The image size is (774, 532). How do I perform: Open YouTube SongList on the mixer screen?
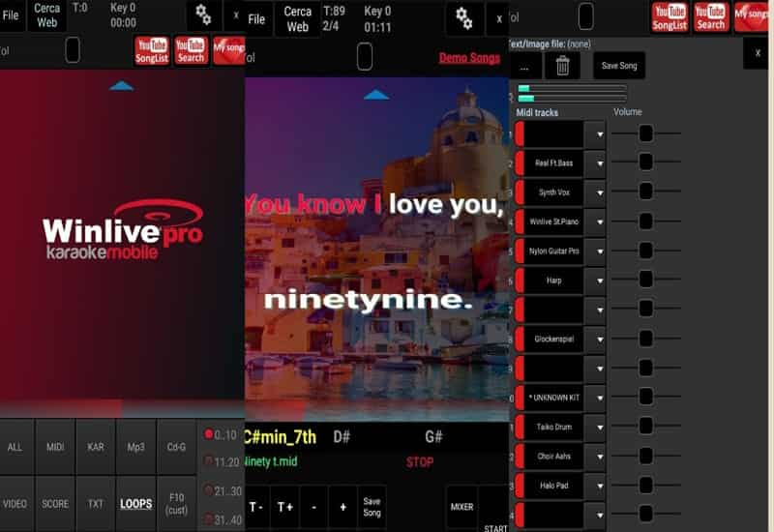[670, 16]
